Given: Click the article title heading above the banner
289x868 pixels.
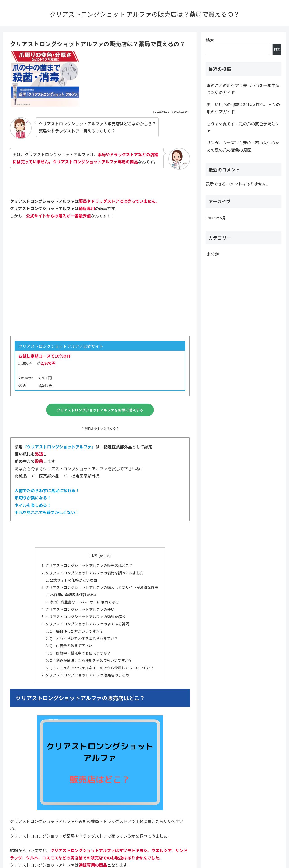Looking at the screenshot, I should (x=97, y=44).
